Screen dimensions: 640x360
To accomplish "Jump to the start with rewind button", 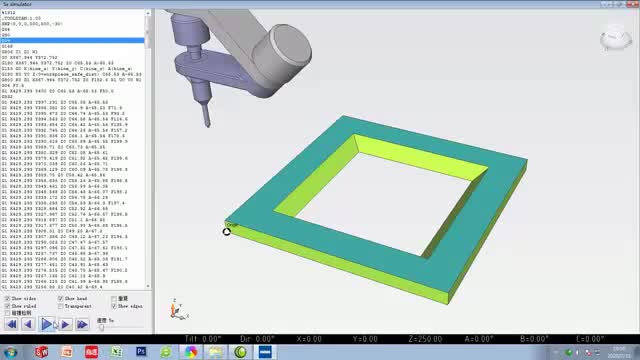I will tap(11, 324).
